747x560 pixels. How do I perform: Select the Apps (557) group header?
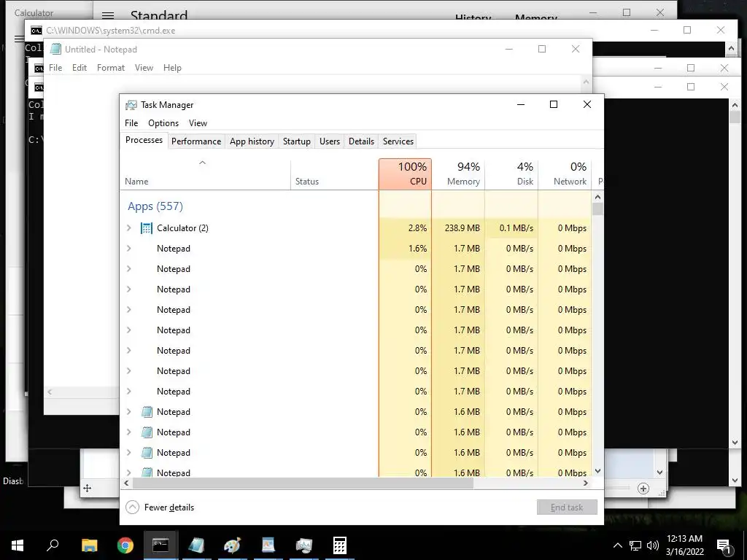tap(155, 206)
